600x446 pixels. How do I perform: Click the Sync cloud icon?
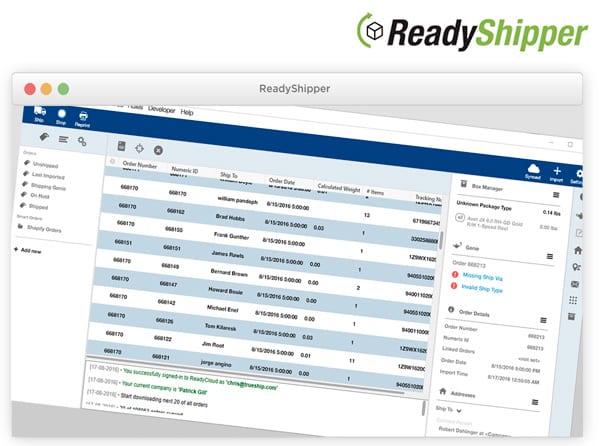pyautogui.click(x=533, y=171)
